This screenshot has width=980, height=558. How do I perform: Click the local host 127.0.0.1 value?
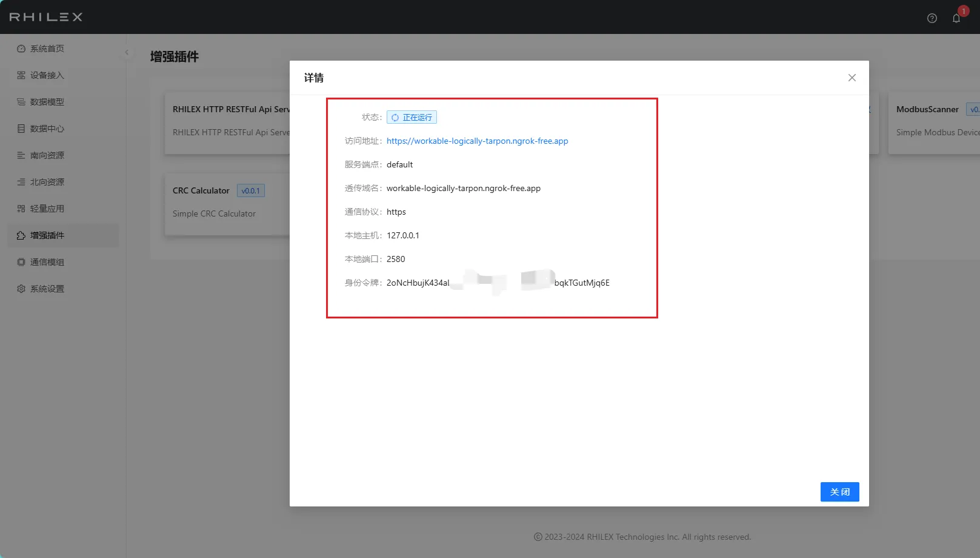pyautogui.click(x=403, y=235)
